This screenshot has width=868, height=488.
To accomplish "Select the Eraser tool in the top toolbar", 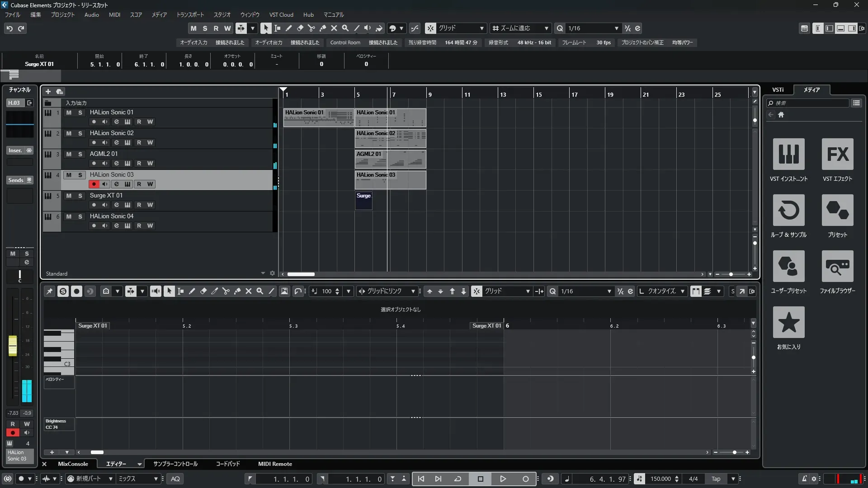I will coord(300,28).
